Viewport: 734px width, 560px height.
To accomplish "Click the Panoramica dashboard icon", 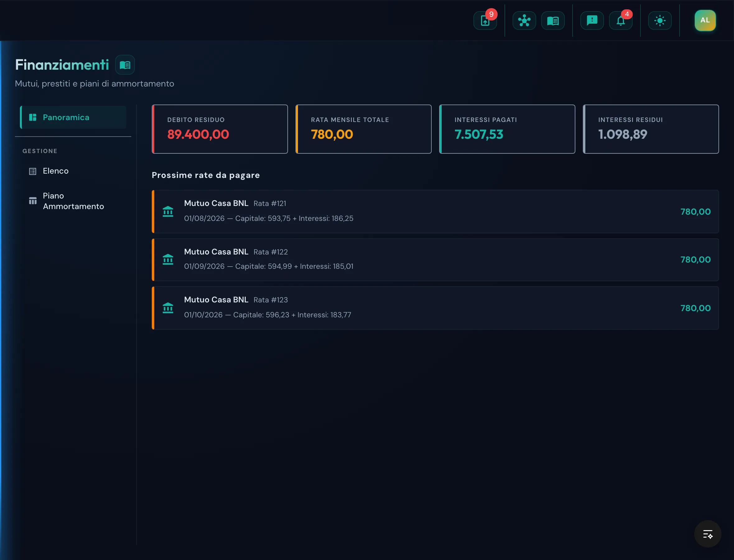I will click(x=33, y=117).
